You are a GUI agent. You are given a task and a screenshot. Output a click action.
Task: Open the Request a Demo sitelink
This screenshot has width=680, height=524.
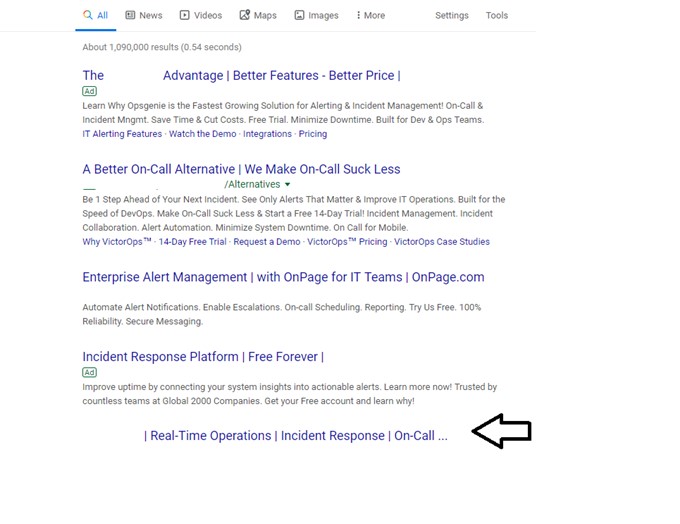tap(267, 242)
